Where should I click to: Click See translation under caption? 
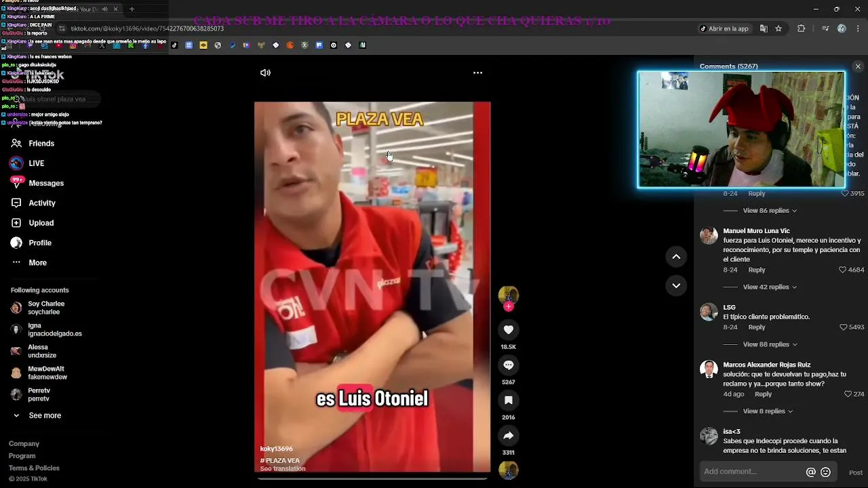coord(283,469)
